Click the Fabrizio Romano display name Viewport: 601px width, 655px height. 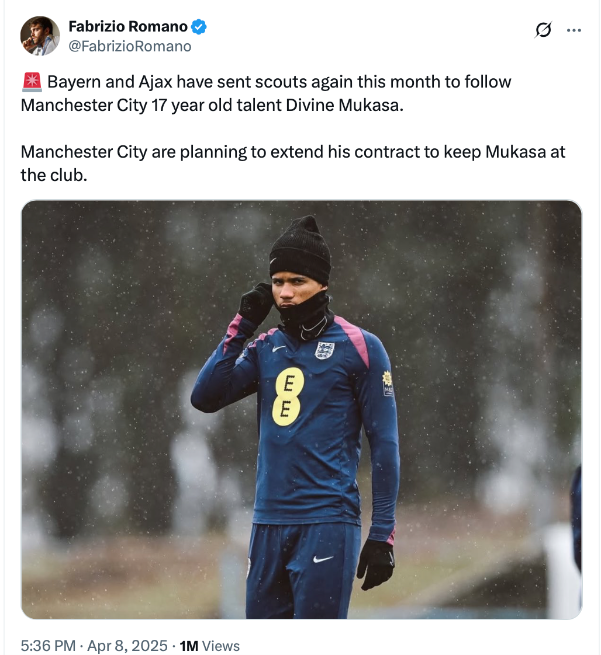128,26
